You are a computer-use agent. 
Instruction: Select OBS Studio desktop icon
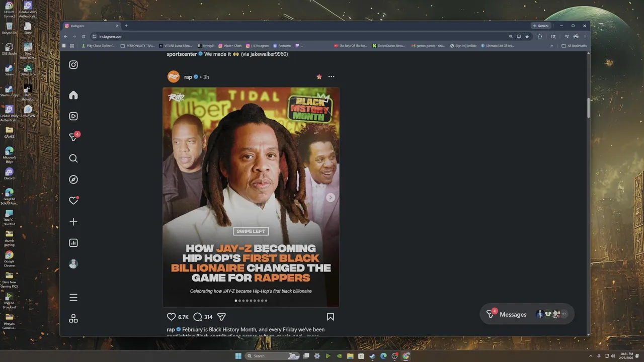point(9,49)
